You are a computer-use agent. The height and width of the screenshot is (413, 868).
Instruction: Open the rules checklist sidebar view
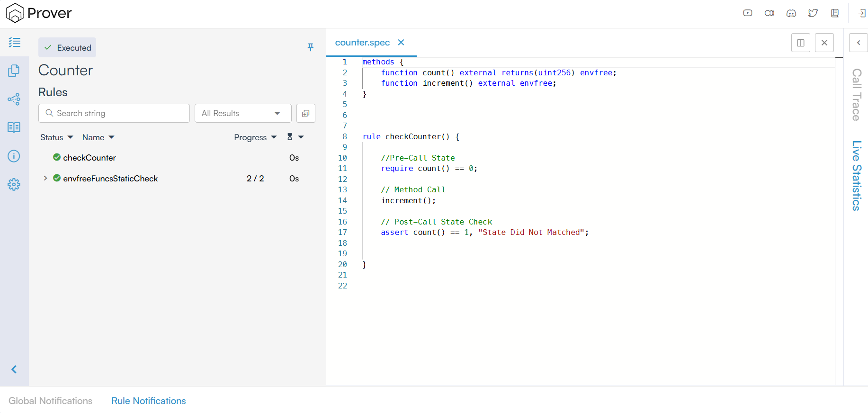tap(14, 43)
